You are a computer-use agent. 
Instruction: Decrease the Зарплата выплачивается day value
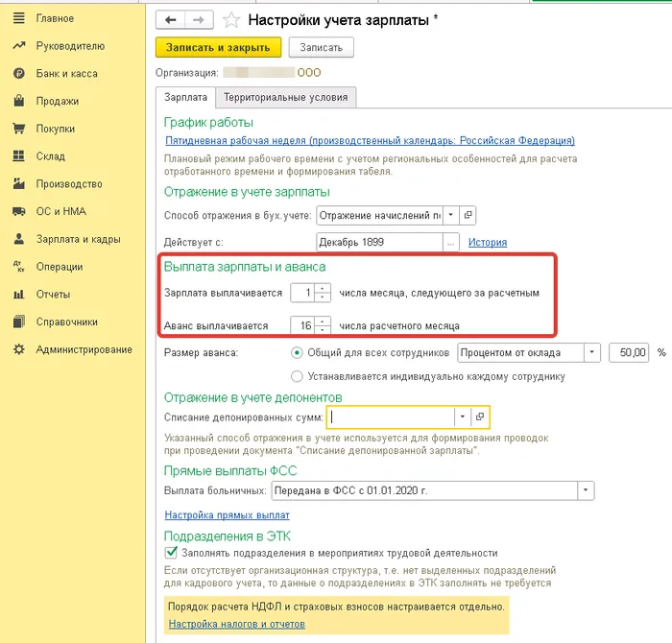point(323,298)
